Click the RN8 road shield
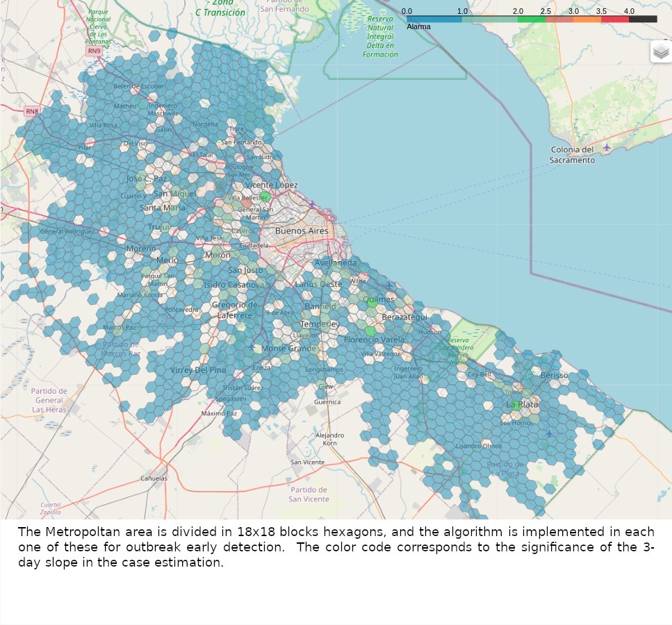 tap(32, 111)
